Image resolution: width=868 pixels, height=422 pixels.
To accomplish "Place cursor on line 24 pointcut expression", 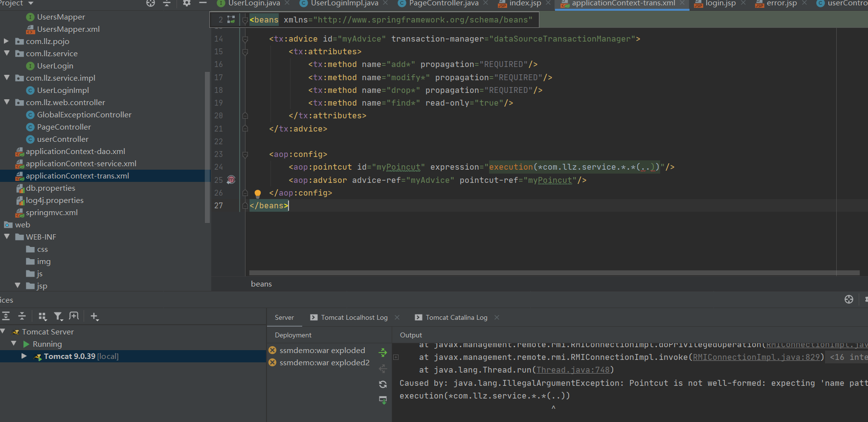I will pos(574,167).
